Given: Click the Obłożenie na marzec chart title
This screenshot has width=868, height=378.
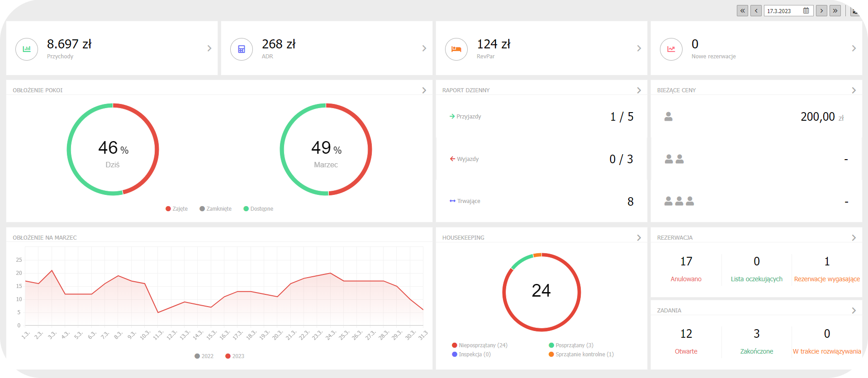Looking at the screenshot, I should click(x=45, y=238).
